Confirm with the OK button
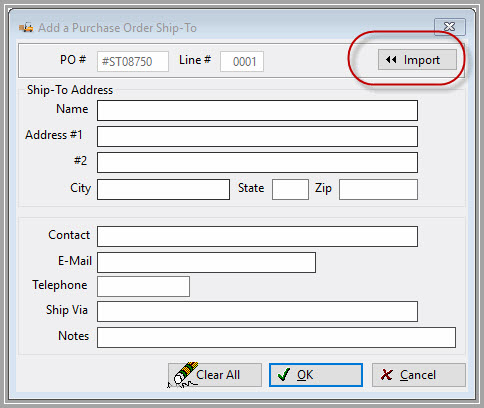 click(x=316, y=375)
